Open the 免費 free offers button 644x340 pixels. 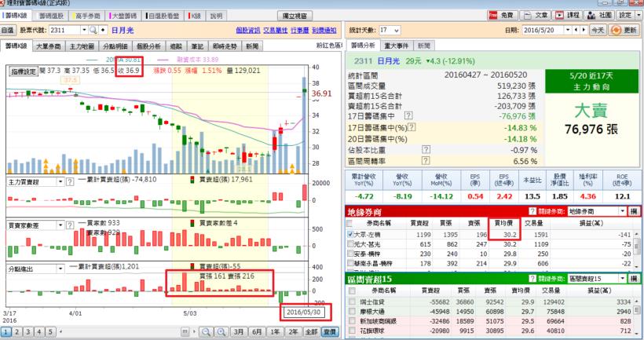(x=501, y=15)
